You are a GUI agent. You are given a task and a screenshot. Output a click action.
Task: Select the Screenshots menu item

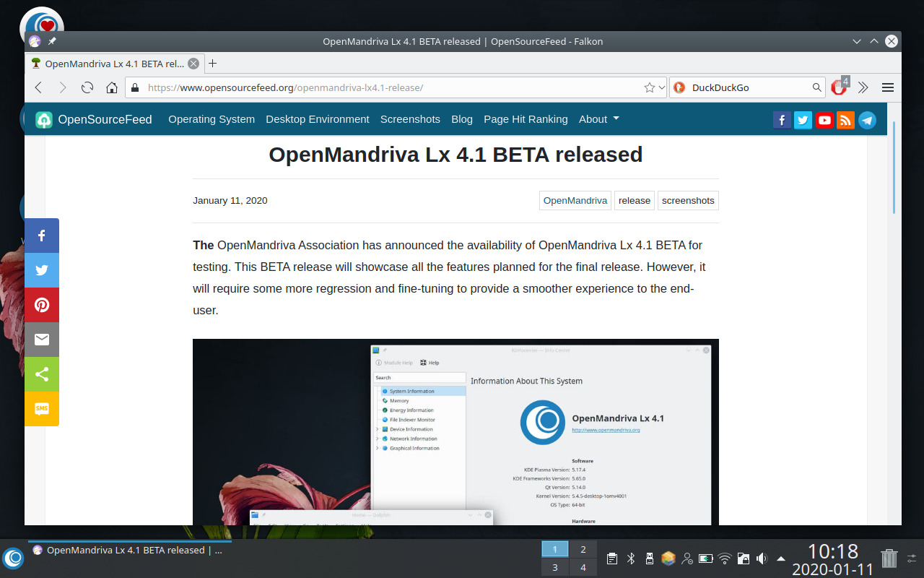(x=410, y=119)
